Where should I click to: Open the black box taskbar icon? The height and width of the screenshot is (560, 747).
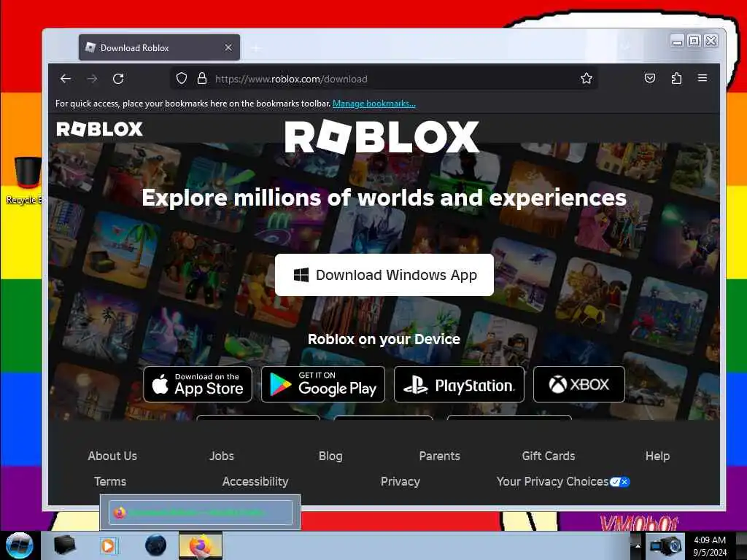click(64, 545)
